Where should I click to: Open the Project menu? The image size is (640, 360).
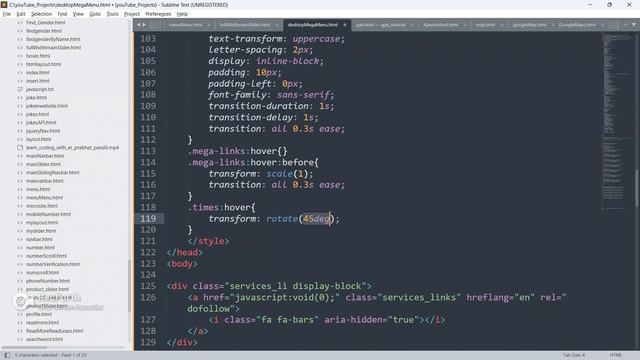132,14
